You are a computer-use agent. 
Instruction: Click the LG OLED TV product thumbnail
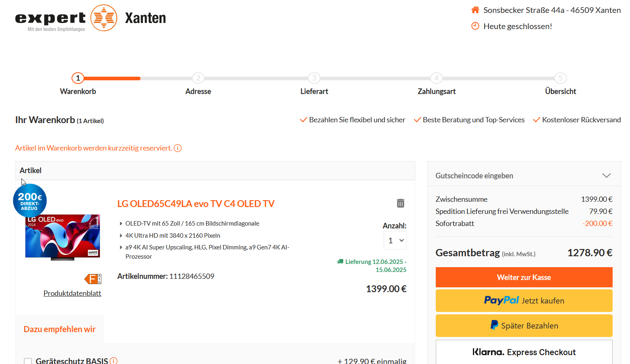pos(63,237)
